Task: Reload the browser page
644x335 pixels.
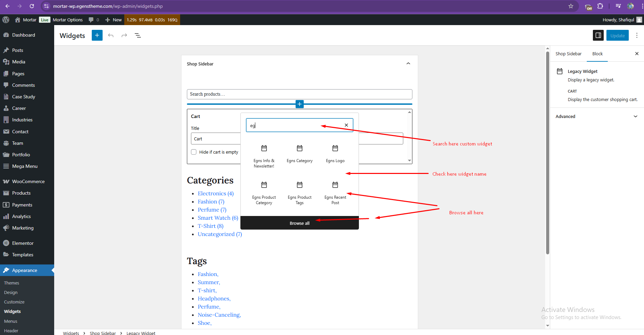Action: [x=32, y=6]
